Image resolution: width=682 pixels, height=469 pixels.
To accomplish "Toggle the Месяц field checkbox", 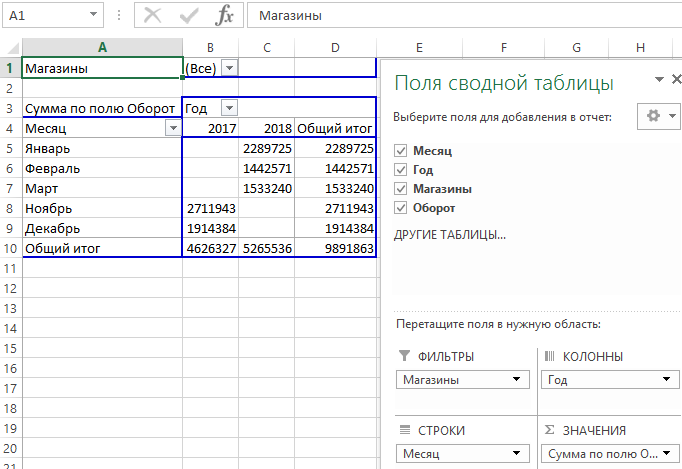I will click(x=401, y=151).
